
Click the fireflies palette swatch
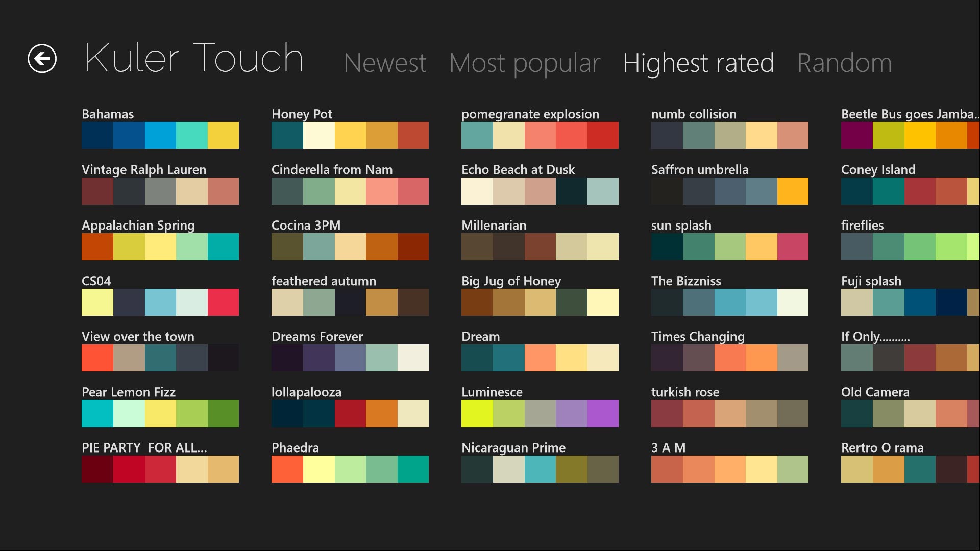point(910,246)
